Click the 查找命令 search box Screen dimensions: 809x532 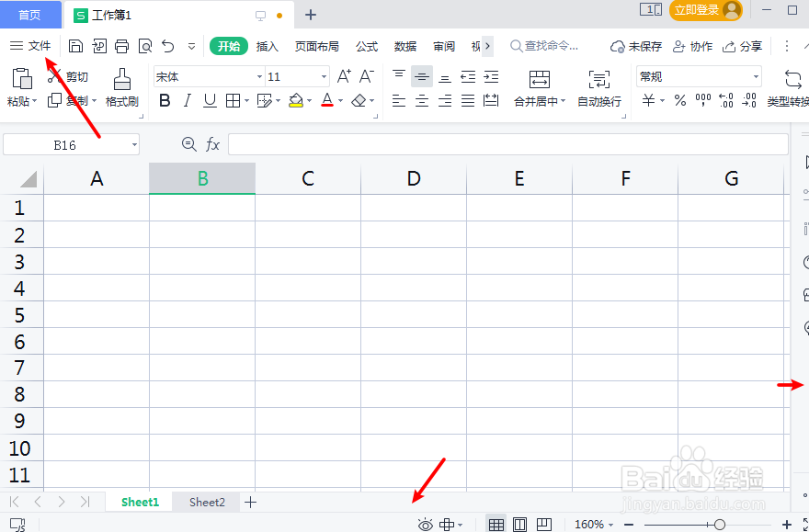(x=544, y=46)
